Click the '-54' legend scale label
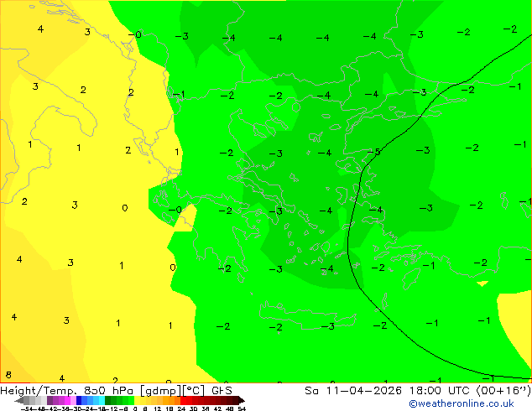This screenshot has height=411, width=532. point(29,408)
